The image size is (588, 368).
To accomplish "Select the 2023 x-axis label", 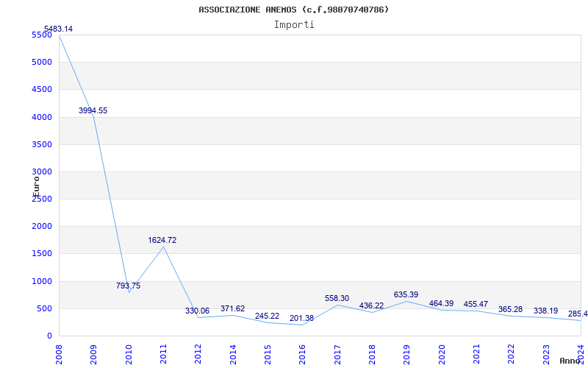I will point(546,354).
